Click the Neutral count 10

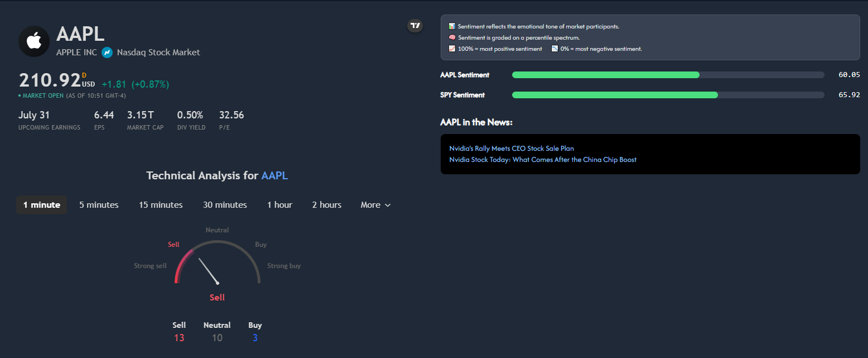pos(217,337)
